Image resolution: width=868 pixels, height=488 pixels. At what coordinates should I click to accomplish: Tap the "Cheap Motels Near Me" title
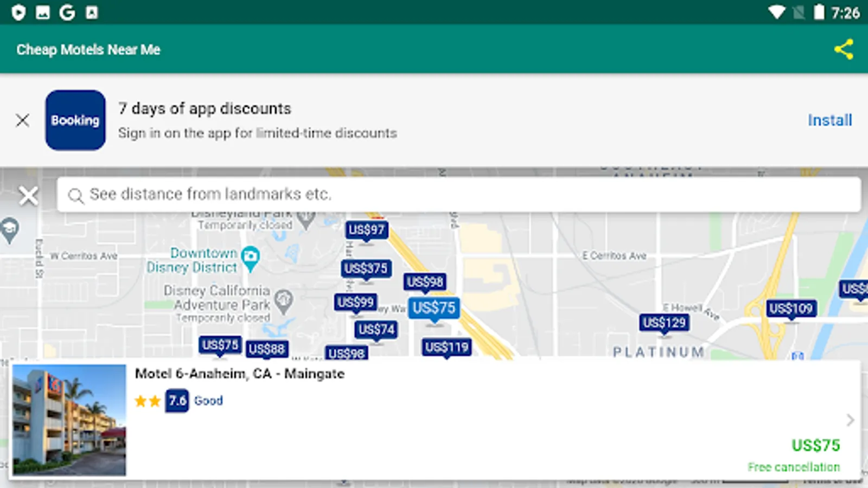pyautogui.click(x=88, y=49)
